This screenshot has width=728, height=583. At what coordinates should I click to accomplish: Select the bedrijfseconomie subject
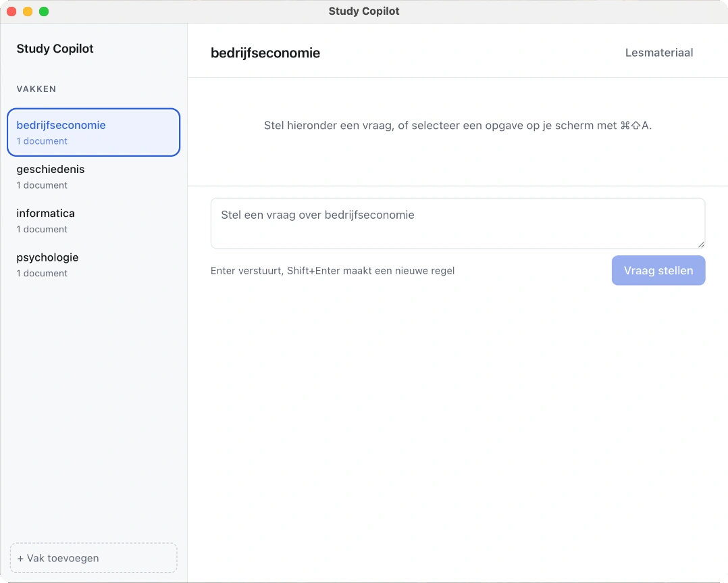(93, 132)
